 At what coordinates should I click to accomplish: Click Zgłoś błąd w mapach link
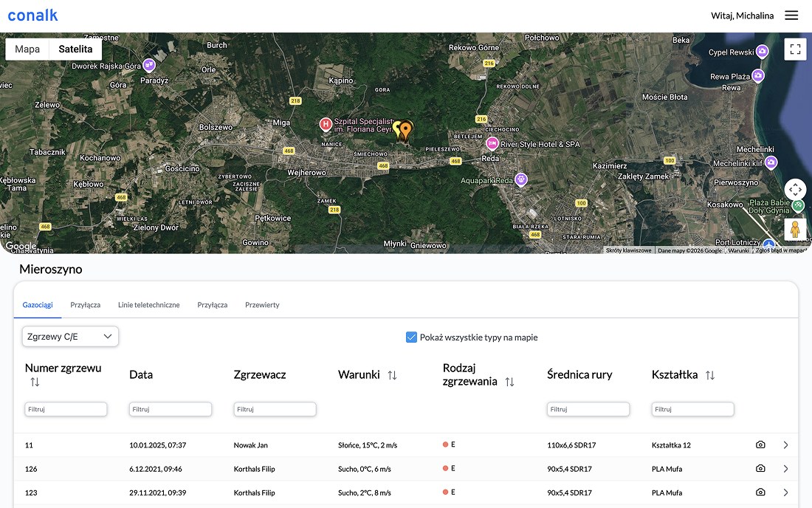pos(781,250)
